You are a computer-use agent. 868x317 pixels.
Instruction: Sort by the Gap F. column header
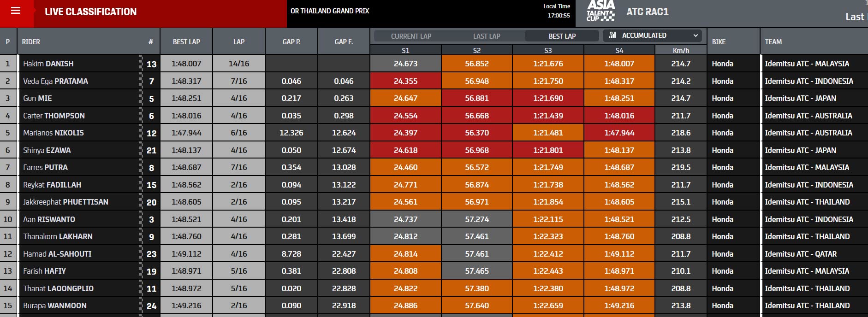tap(344, 42)
